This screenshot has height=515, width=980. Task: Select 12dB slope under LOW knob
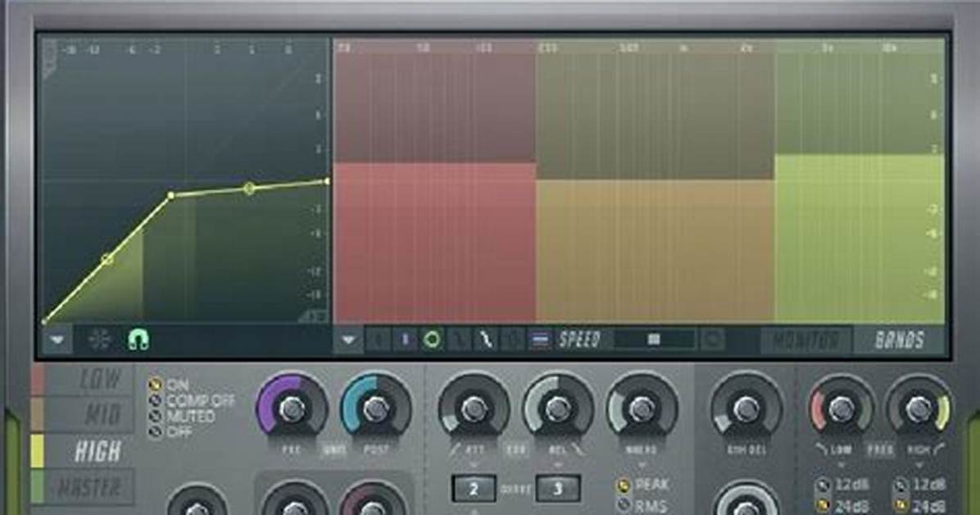click(842, 485)
